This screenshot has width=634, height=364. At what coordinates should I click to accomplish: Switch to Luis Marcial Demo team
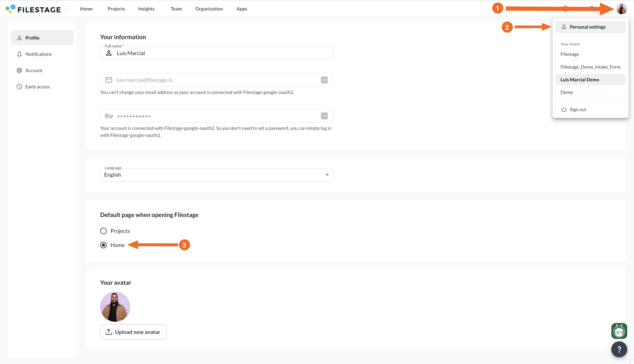pyautogui.click(x=590, y=80)
